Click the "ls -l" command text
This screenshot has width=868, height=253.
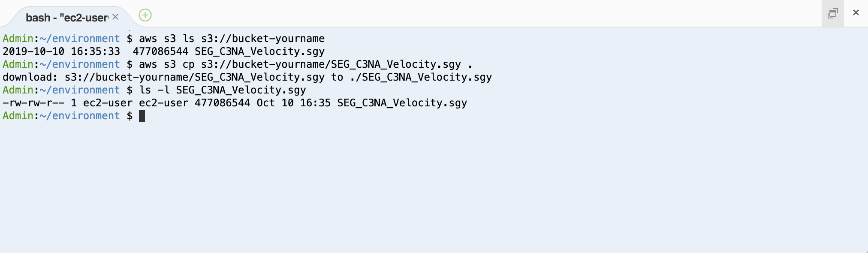point(154,90)
